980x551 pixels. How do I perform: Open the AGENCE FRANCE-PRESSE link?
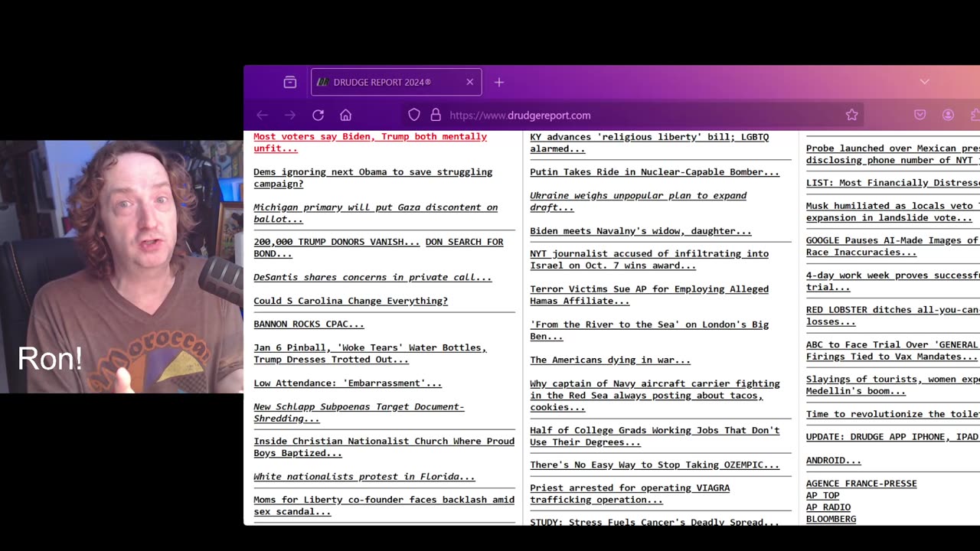point(861,484)
